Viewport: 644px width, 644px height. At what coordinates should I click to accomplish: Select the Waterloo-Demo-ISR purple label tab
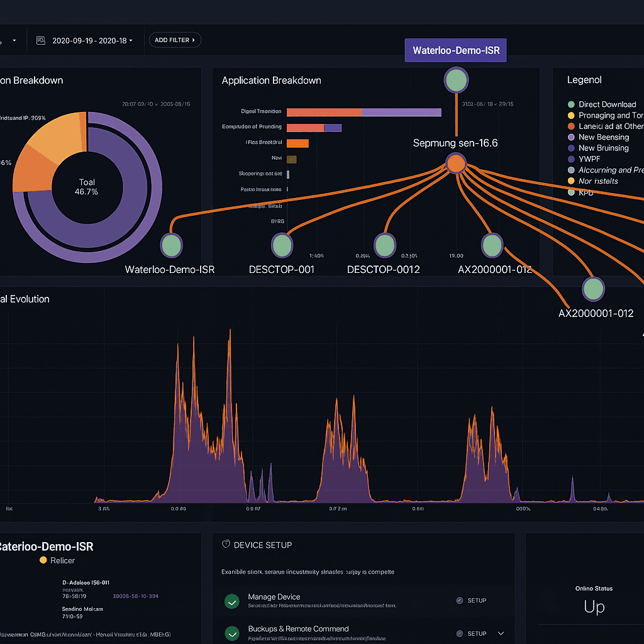(455, 50)
